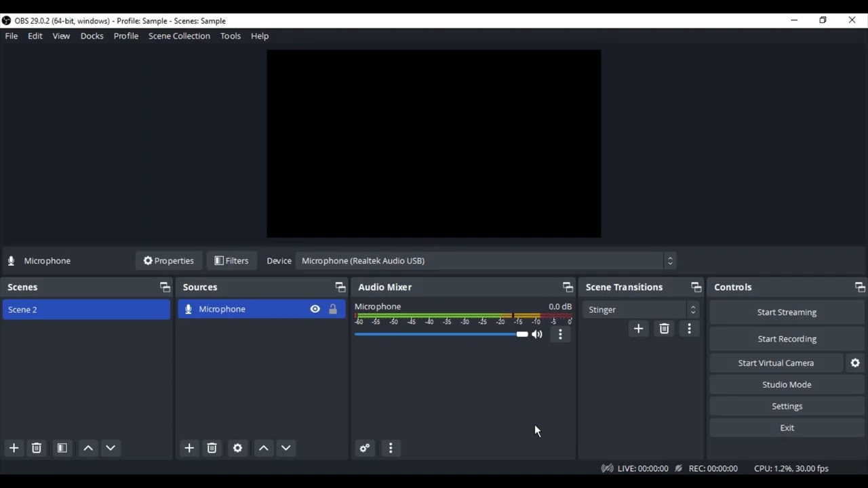The width and height of the screenshot is (868, 488).
Task: Open the Stinger transition dropdown
Action: (641, 310)
